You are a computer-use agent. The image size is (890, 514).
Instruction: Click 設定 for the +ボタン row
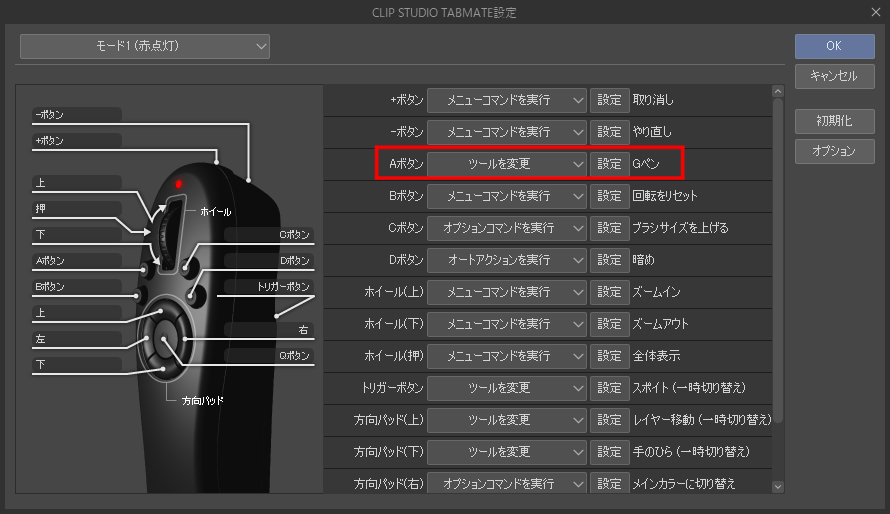coord(610,100)
